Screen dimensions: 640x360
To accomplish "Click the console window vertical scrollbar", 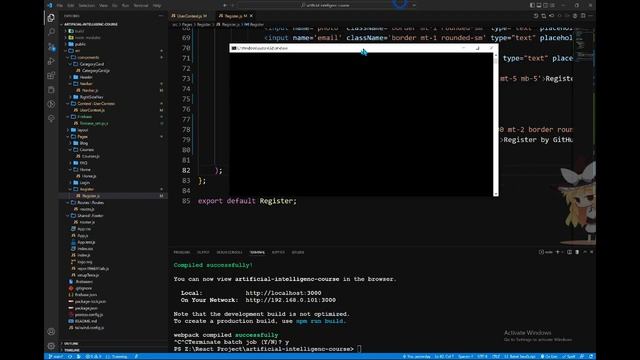I will coord(496,124).
